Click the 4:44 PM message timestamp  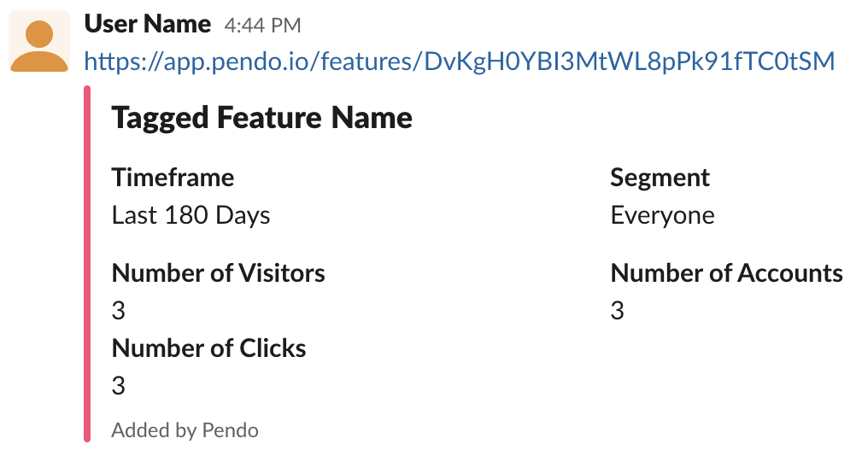tap(262, 26)
